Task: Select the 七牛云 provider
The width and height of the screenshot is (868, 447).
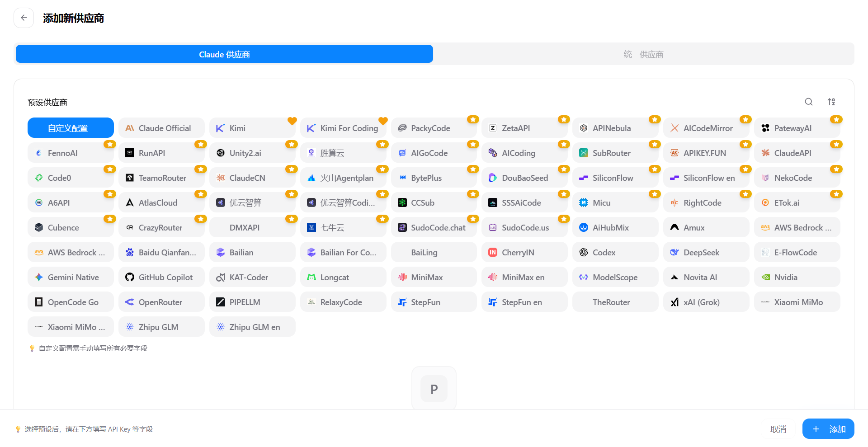Action: [x=343, y=227]
